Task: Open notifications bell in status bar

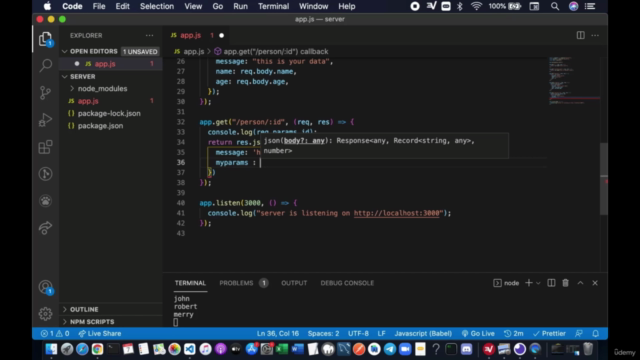Action: coord(596,333)
